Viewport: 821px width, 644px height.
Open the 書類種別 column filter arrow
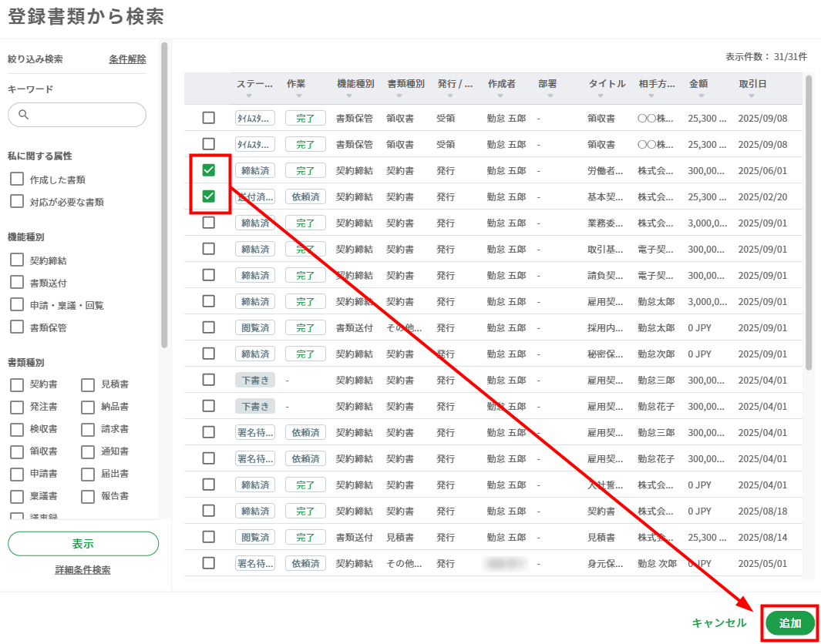(x=399, y=96)
